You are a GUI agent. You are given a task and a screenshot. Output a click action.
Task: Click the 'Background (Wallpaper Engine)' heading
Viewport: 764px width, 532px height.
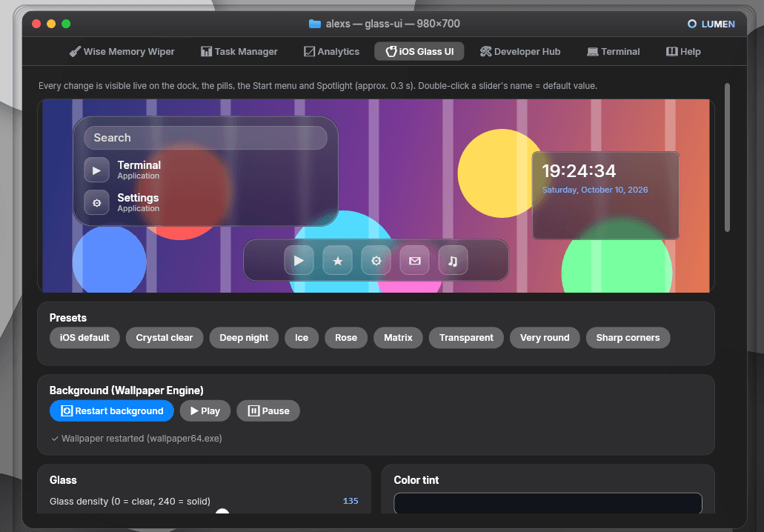pyautogui.click(x=126, y=390)
